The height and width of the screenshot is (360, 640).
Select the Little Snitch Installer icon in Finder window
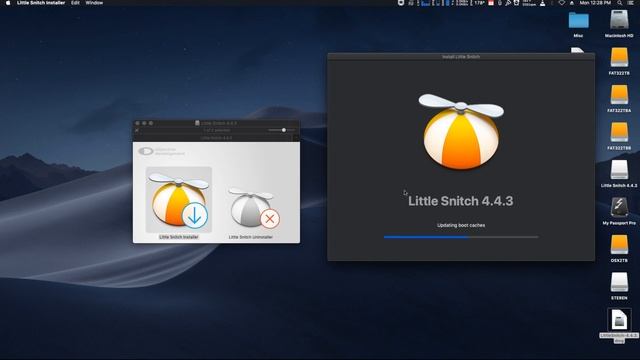tap(179, 200)
